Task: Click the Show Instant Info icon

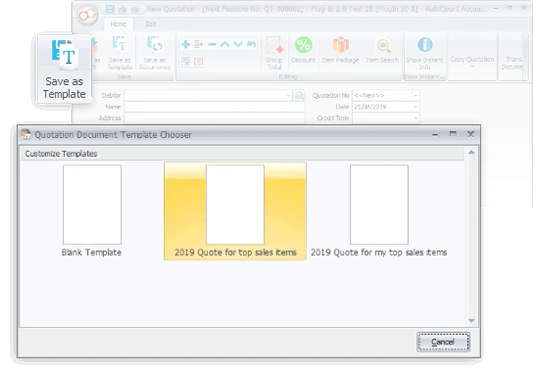Action: click(x=425, y=45)
